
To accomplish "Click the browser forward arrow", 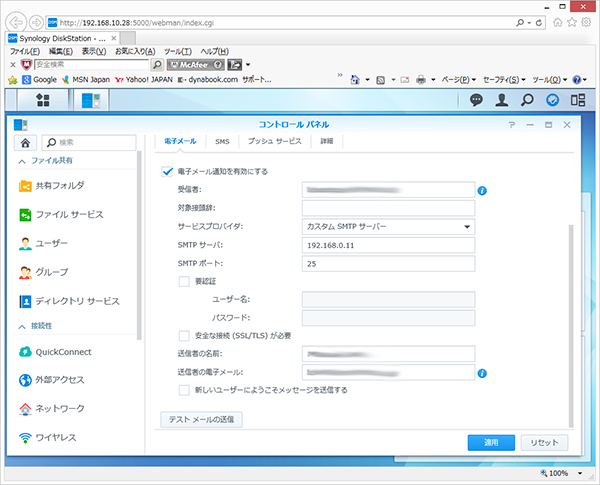I will click(36, 23).
